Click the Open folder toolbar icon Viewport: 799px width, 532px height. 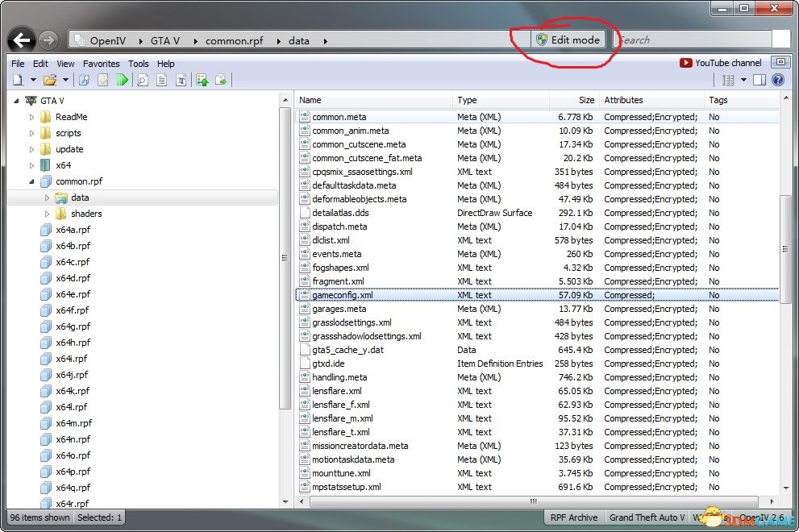click(x=50, y=80)
